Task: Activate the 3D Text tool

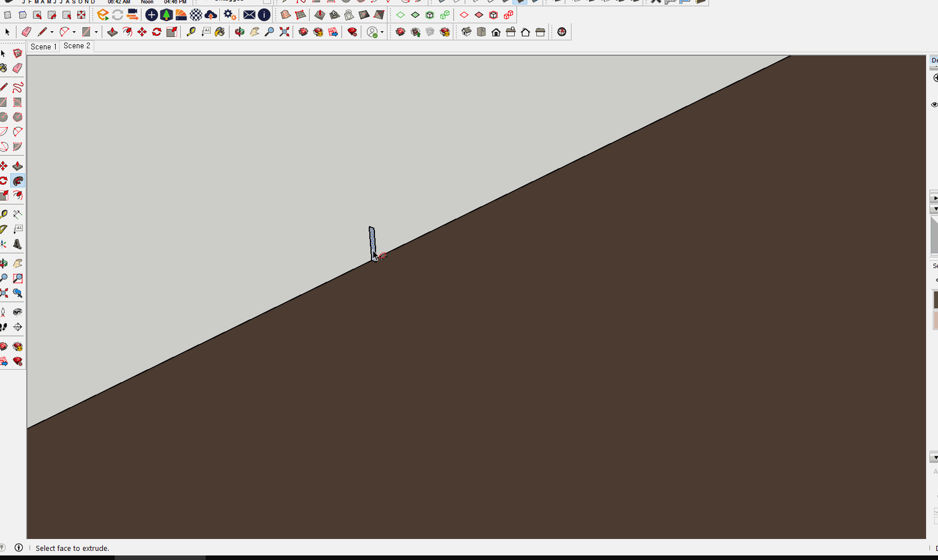Action: [x=18, y=244]
